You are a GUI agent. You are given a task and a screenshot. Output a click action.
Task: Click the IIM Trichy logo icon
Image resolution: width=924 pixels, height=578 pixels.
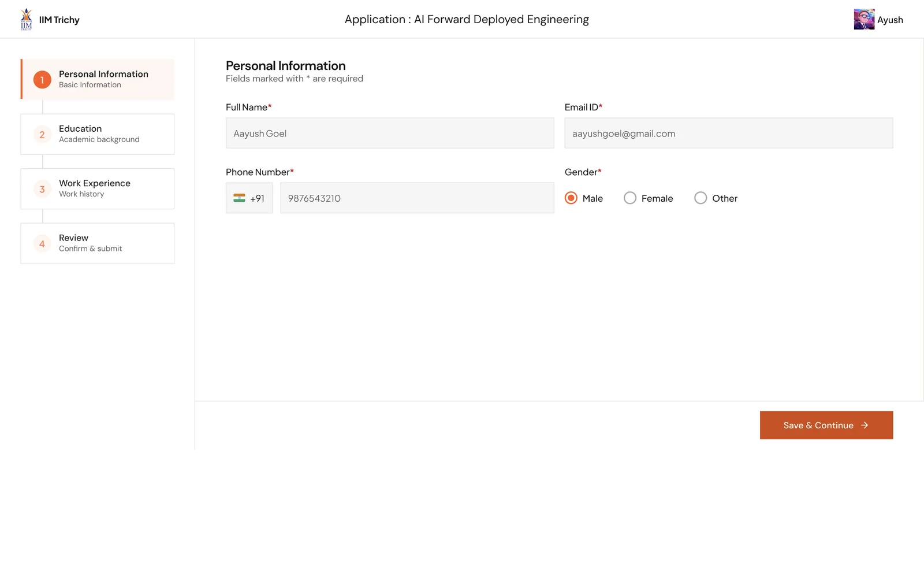pyautogui.click(x=27, y=19)
